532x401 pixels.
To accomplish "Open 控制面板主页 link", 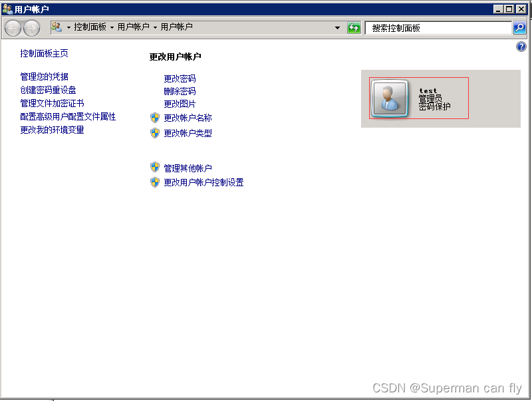I will (x=44, y=53).
